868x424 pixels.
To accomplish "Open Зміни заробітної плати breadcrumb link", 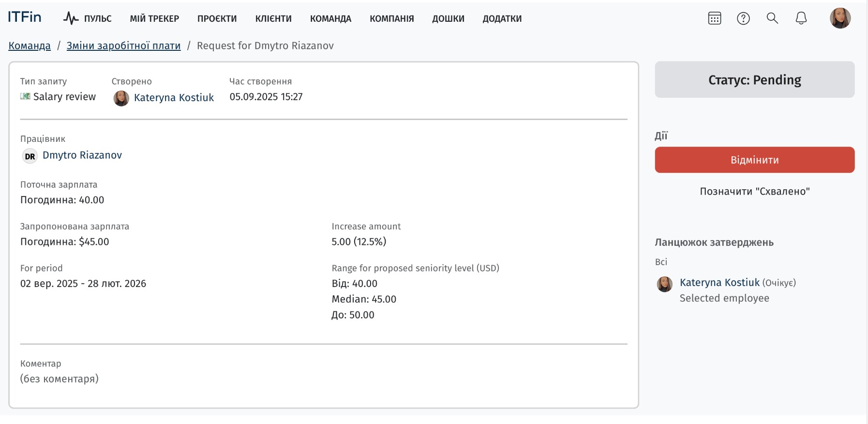I will point(123,45).
